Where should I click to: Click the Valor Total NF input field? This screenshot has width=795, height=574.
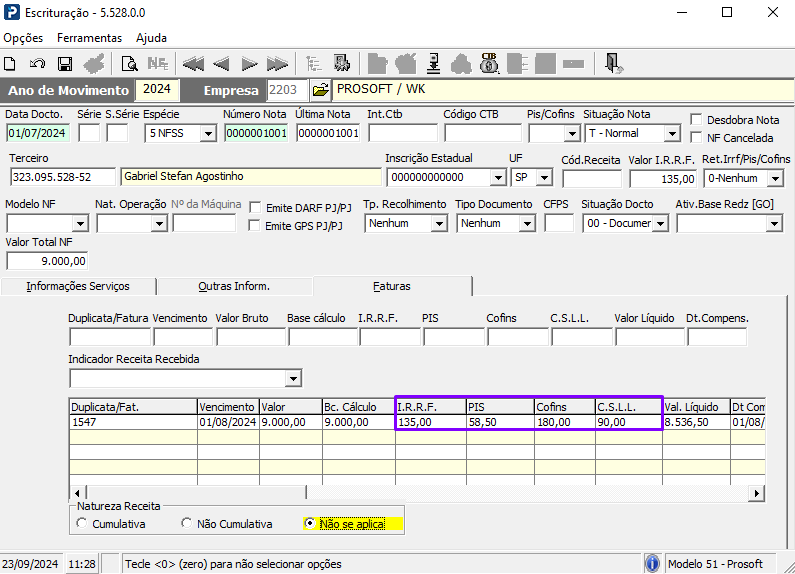tap(48, 261)
